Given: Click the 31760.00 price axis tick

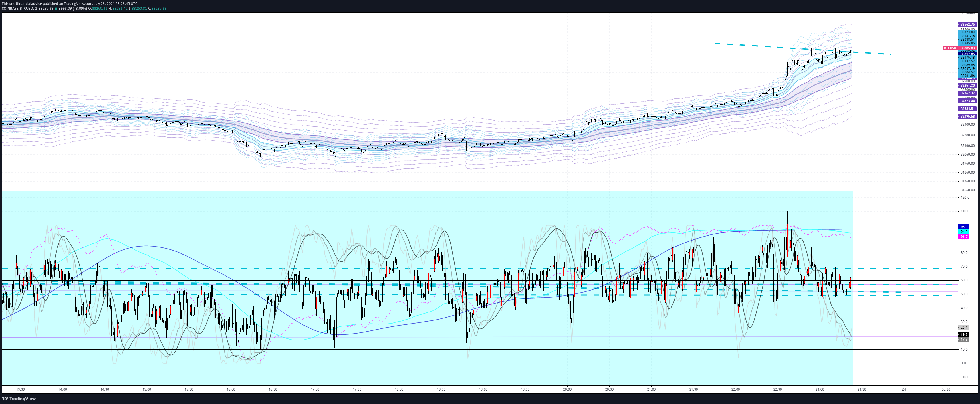Looking at the screenshot, I should [967, 181].
